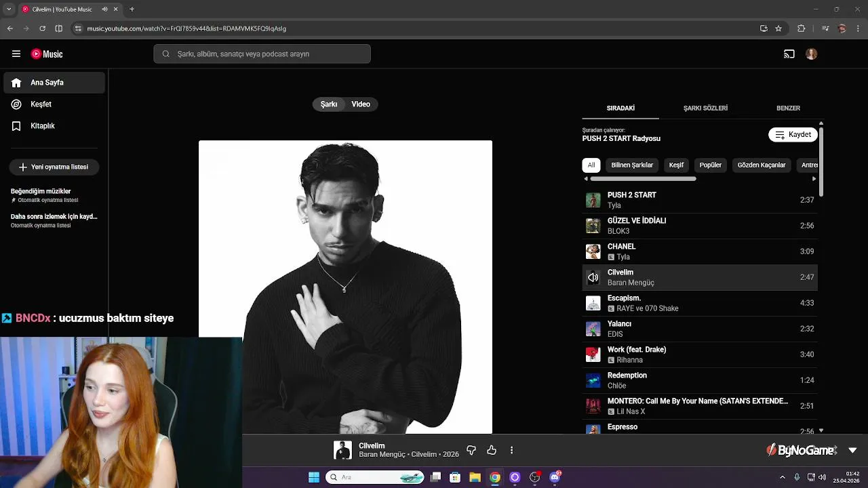Open the SIRADAKİ tab
Screen dimensions: 868x488
pos(620,108)
